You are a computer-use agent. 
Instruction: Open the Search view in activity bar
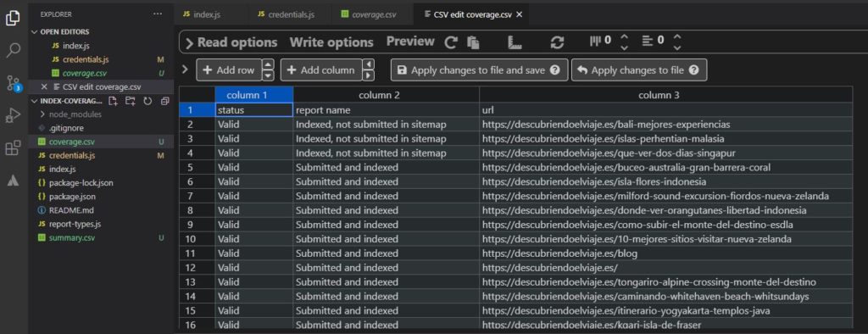14,50
